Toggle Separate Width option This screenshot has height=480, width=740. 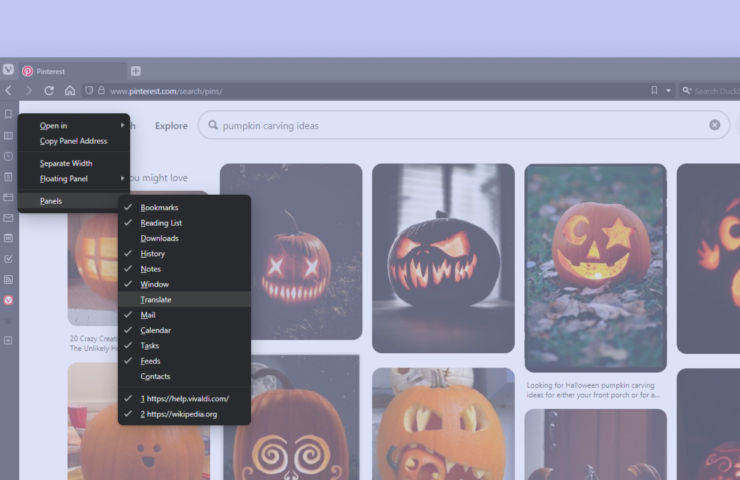point(74,163)
